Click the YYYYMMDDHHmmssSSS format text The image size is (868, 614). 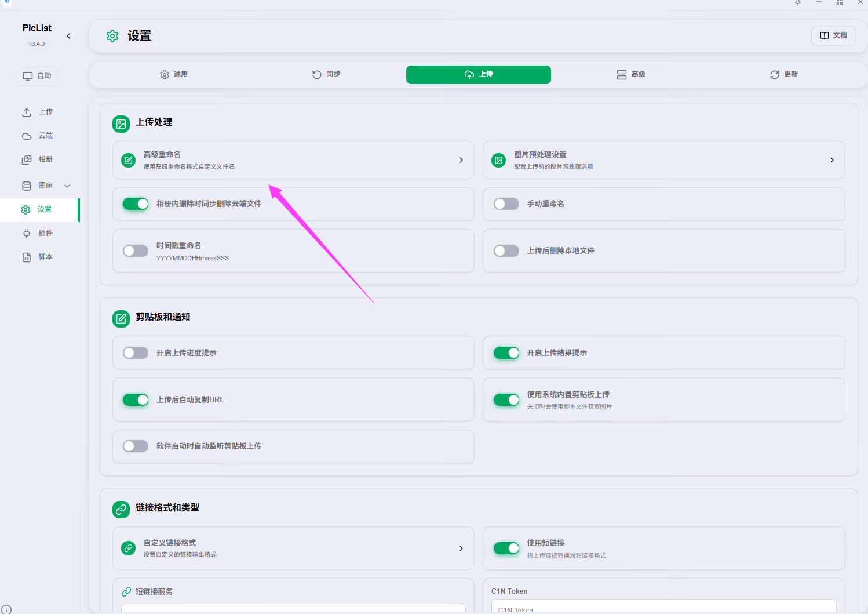[192, 259]
